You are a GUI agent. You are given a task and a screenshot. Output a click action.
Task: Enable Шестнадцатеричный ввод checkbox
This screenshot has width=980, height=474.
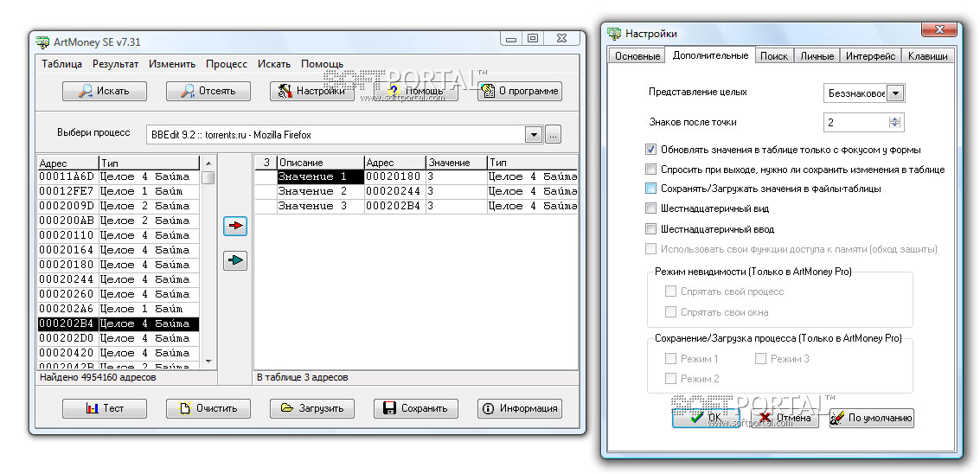click(x=651, y=229)
